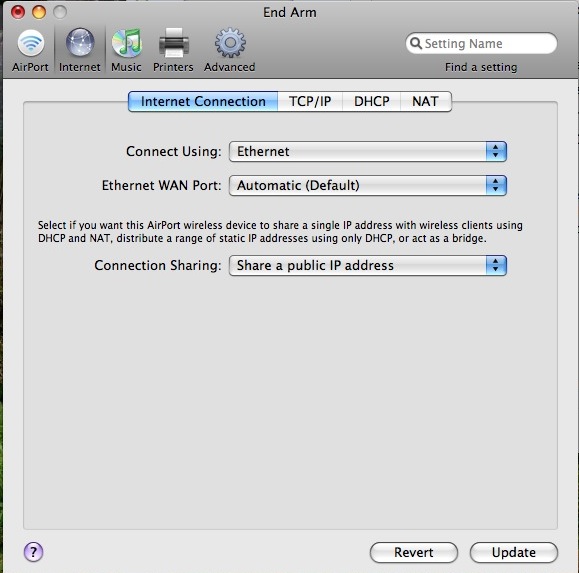The image size is (579, 573).
Task: Click the purple help question mark
Action: 34,552
